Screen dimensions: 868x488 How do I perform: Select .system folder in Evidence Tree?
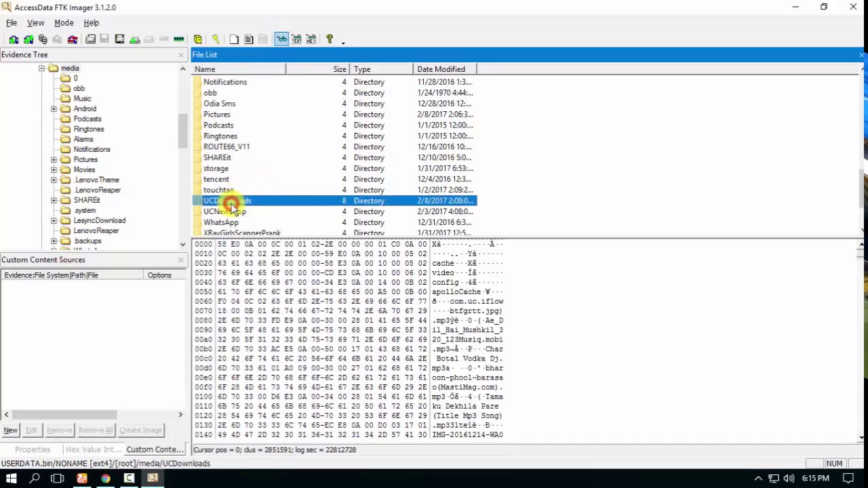point(85,211)
